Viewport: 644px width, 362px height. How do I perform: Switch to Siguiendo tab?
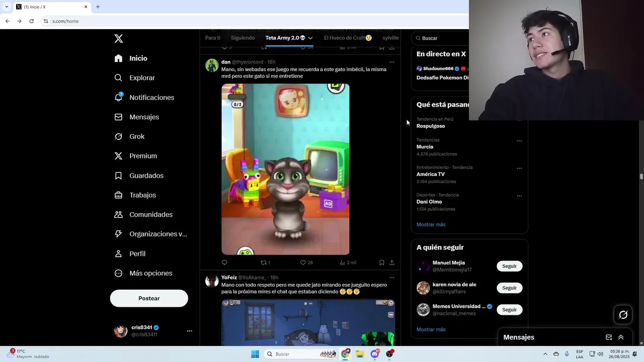coord(243,38)
